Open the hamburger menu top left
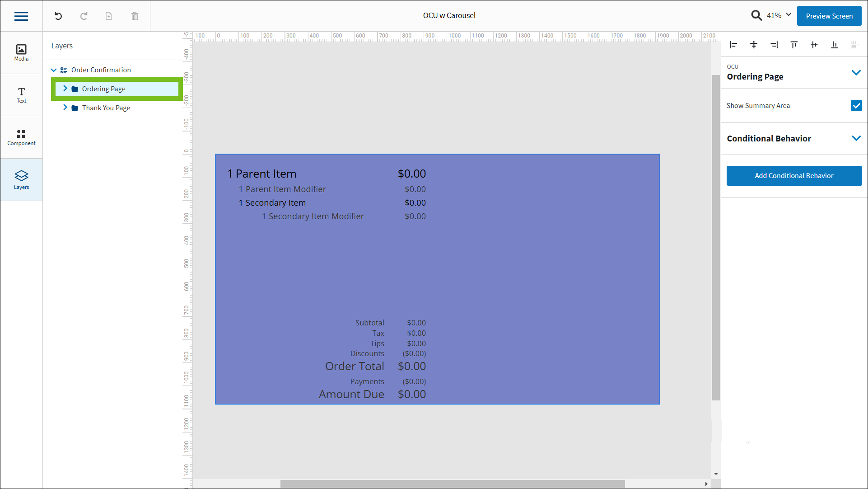Viewport: 868px width, 489px height. pos(21,16)
